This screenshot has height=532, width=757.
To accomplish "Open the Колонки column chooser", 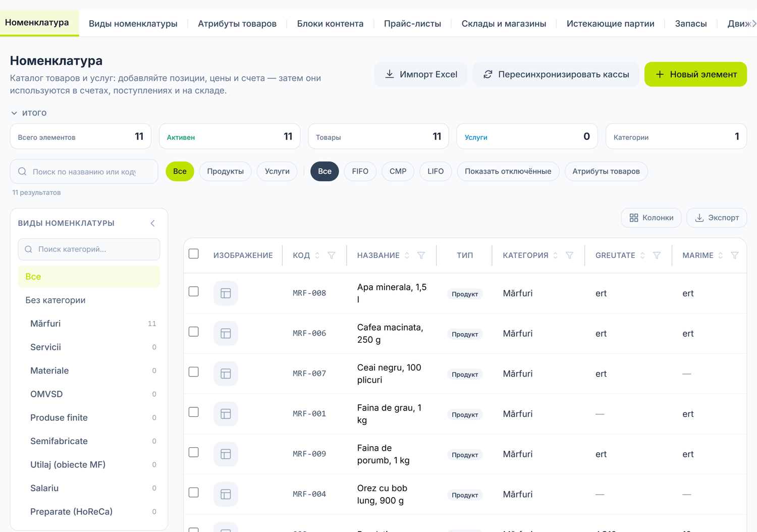I will tap(651, 218).
